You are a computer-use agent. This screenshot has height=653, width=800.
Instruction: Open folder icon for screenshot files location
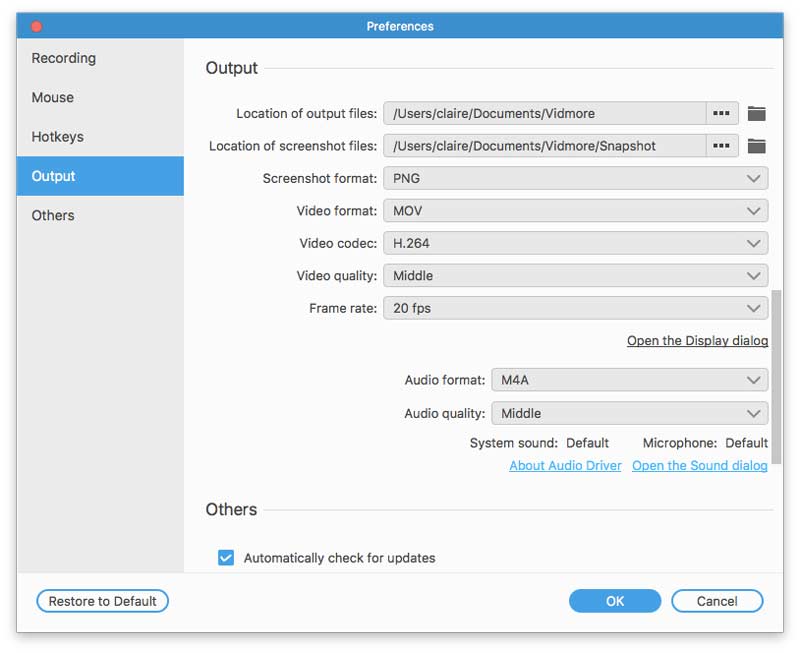coord(757,146)
